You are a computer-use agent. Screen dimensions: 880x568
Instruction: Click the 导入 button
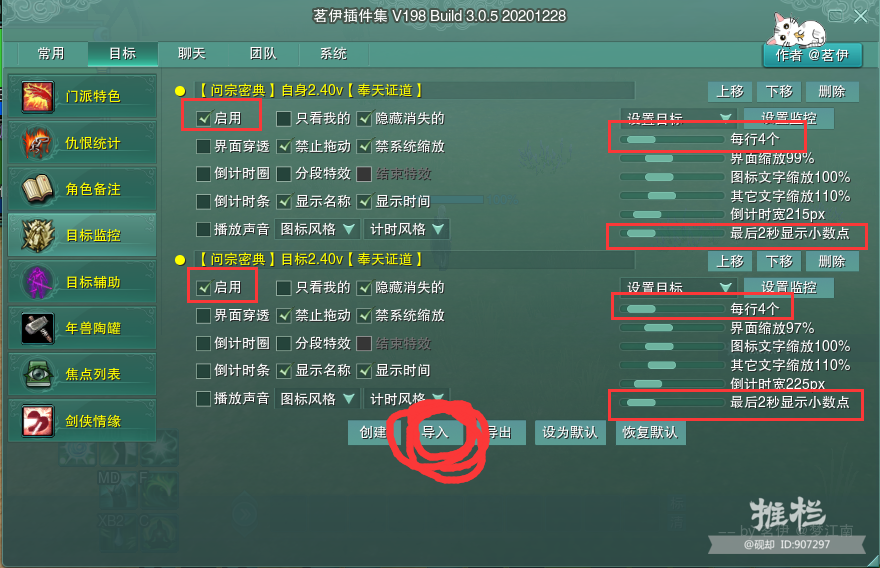[436, 432]
